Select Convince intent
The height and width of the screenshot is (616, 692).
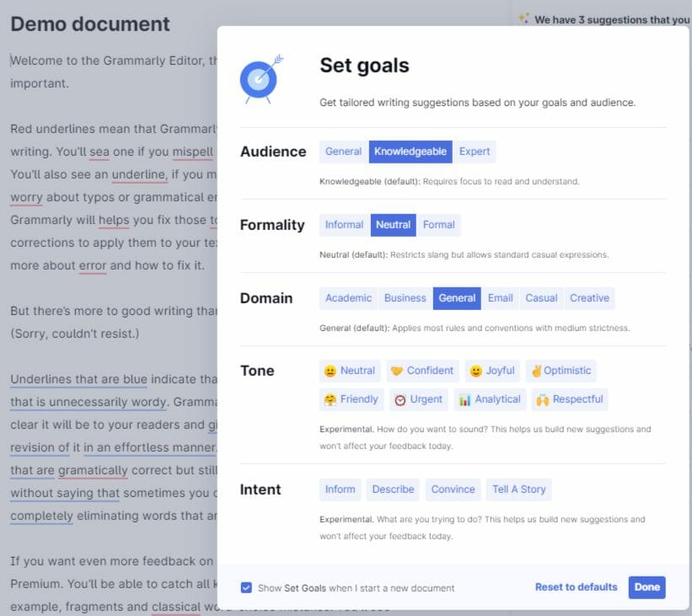pyautogui.click(x=453, y=490)
